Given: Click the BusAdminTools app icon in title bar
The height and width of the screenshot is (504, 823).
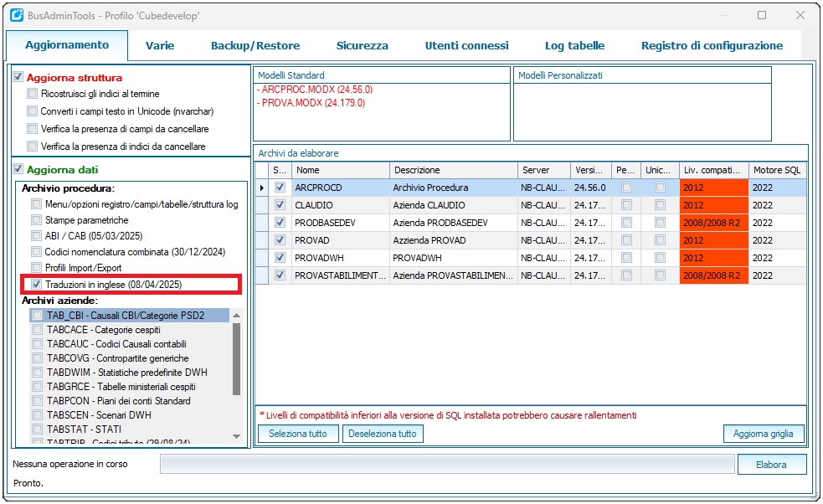Looking at the screenshot, I should tap(17, 15).
